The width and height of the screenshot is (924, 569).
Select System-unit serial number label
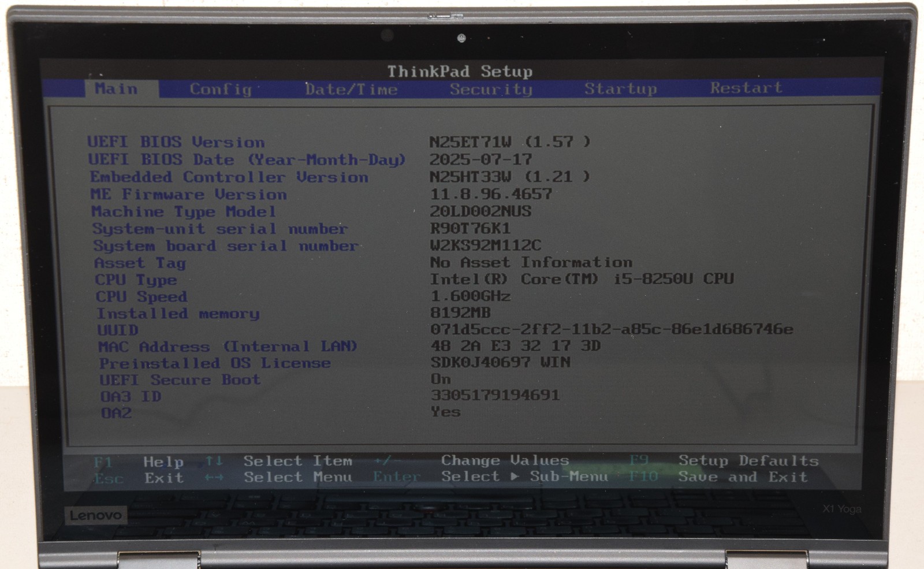click(220, 229)
